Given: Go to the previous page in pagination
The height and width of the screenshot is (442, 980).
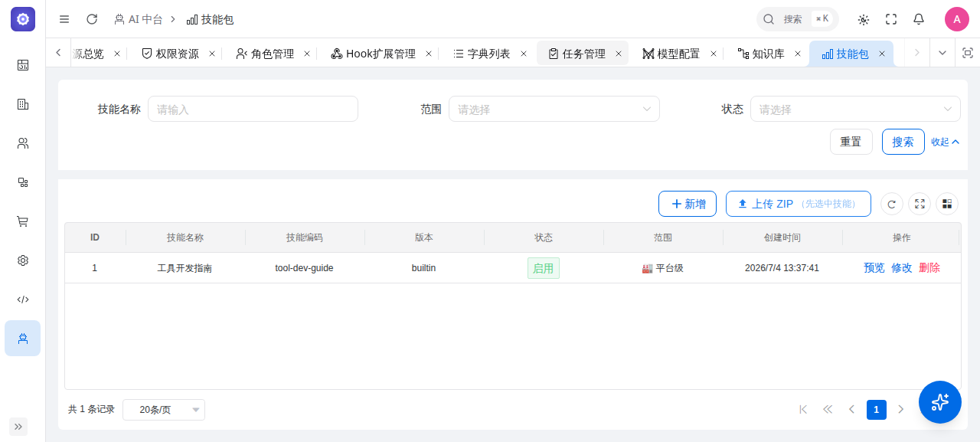Looking at the screenshot, I should (852, 410).
